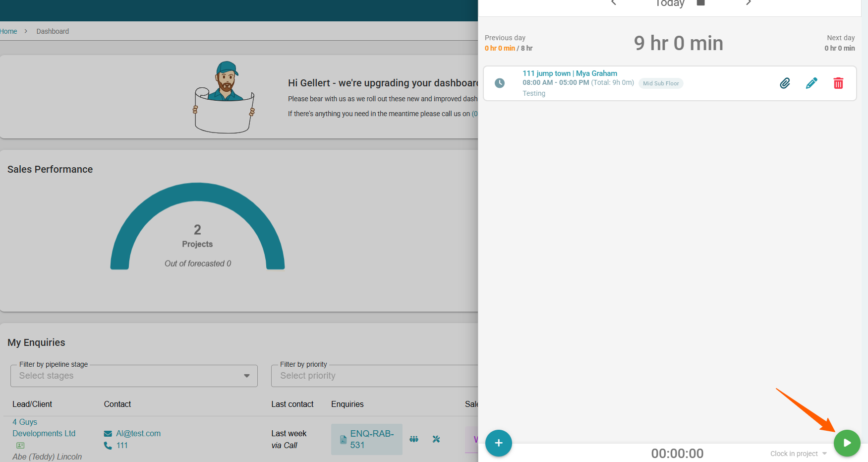Screen dimensions: 868x462
Task: Open enquiry ENQ-RAB-531
Action: [x=367, y=439]
